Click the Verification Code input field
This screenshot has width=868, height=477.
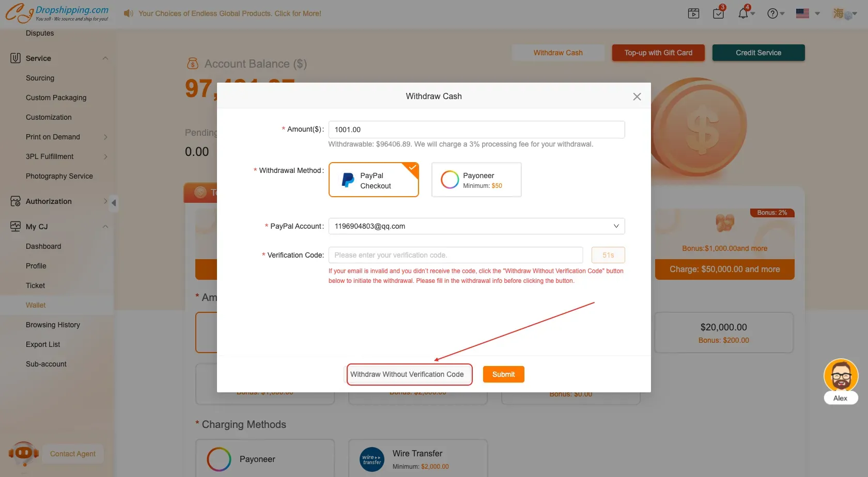tap(456, 255)
